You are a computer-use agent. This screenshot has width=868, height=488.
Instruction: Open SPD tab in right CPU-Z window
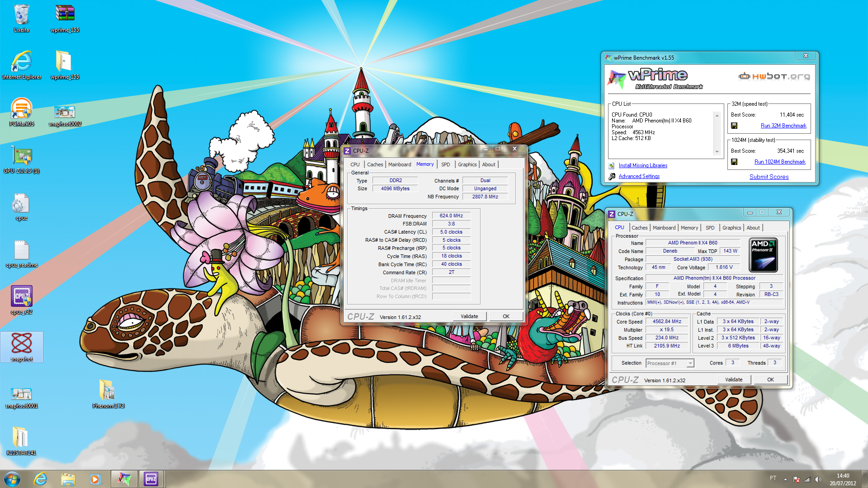710,228
